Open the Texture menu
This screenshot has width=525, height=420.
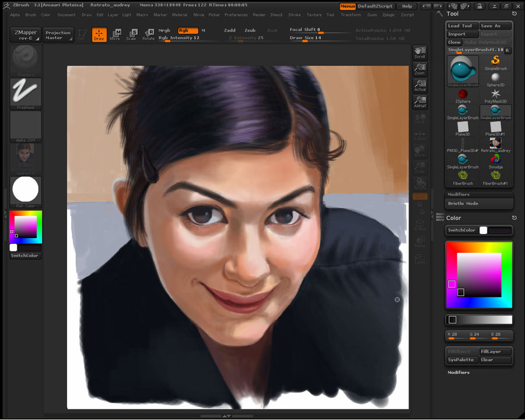(x=314, y=15)
